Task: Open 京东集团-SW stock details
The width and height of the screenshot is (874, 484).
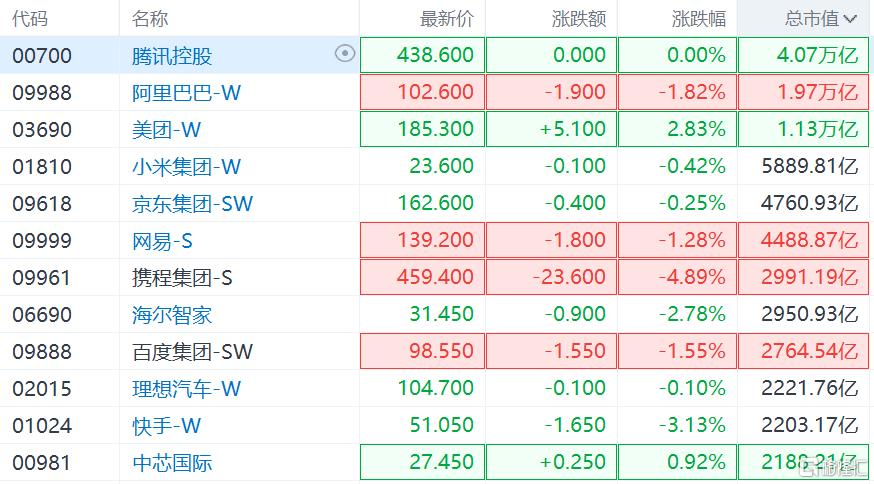Action: [x=192, y=204]
